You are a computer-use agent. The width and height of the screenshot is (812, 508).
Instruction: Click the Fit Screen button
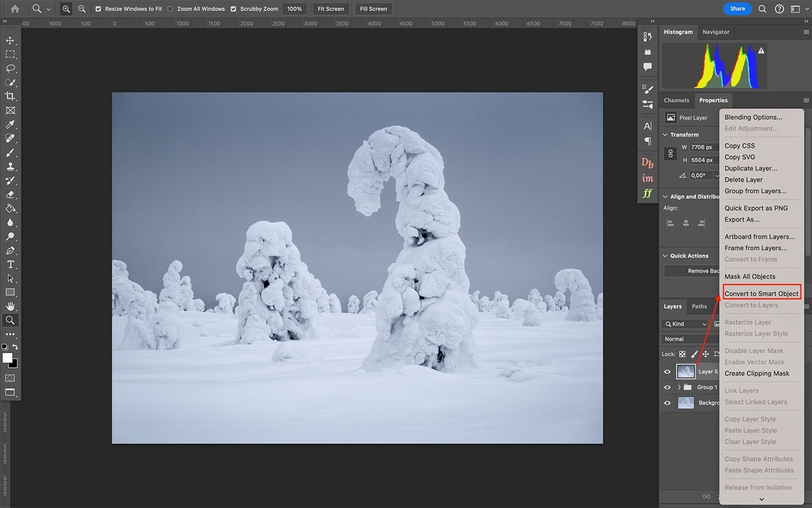pyautogui.click(x=331, y=9)
